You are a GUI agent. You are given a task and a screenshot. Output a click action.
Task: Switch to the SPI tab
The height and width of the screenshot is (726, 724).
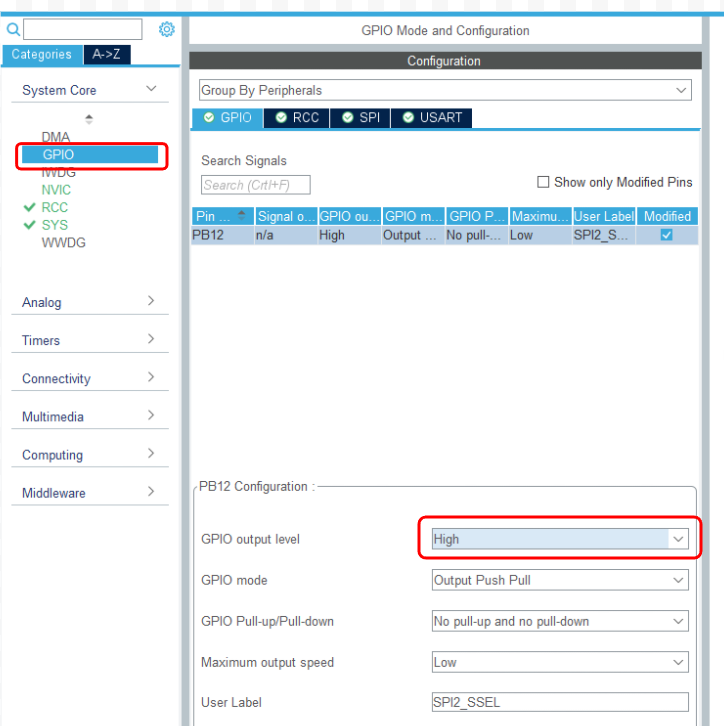pos(360,117)
